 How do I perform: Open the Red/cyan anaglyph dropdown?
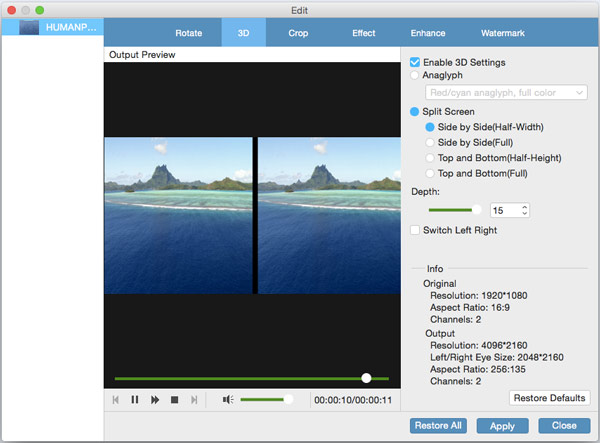[505, 93]
